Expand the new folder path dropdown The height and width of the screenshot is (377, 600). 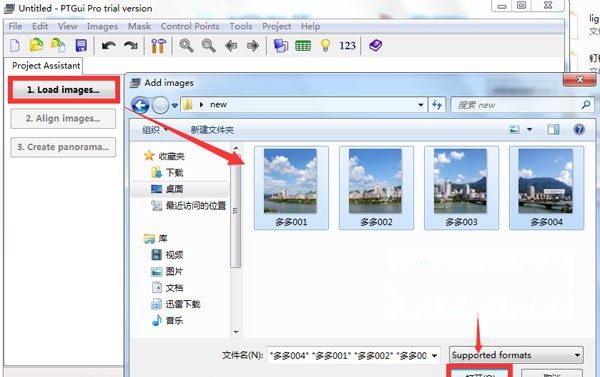pos(421,104)
